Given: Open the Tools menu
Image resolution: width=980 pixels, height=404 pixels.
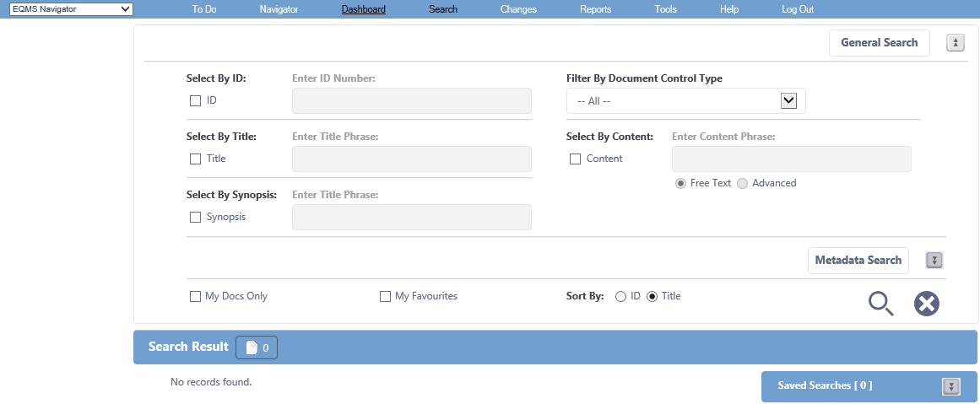Looking at the screenshot, I should (666, 9).
